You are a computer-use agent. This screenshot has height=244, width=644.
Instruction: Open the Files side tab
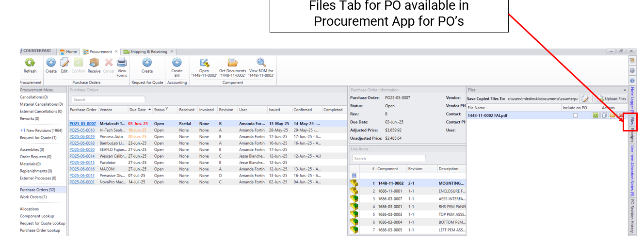(632, 121)
